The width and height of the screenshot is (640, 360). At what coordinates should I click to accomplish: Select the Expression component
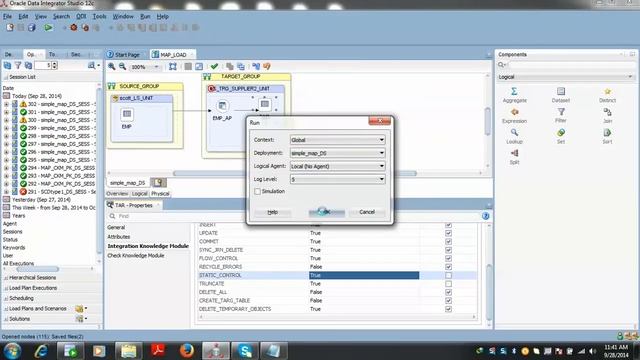[x=514, y=116]
